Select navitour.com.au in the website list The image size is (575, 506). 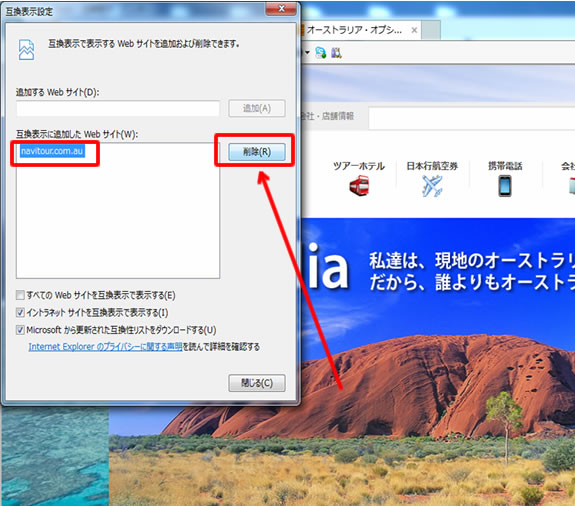click(x=52, y=151)
